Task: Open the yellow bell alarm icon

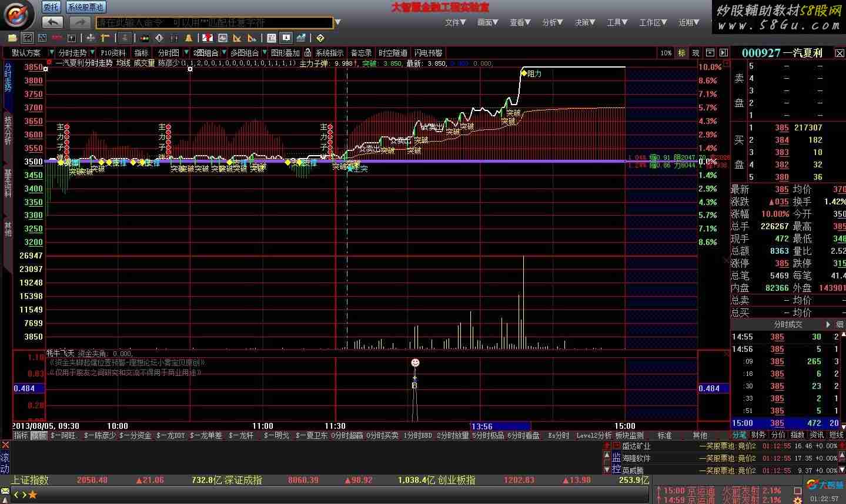Action: click(189, 38)
